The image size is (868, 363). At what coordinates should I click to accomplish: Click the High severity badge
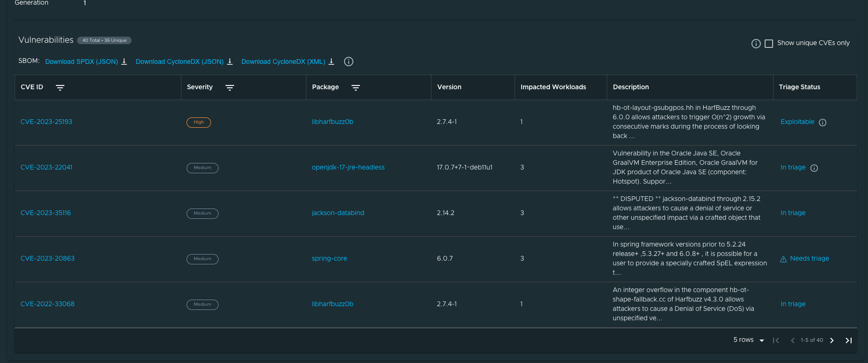(199, 123)
